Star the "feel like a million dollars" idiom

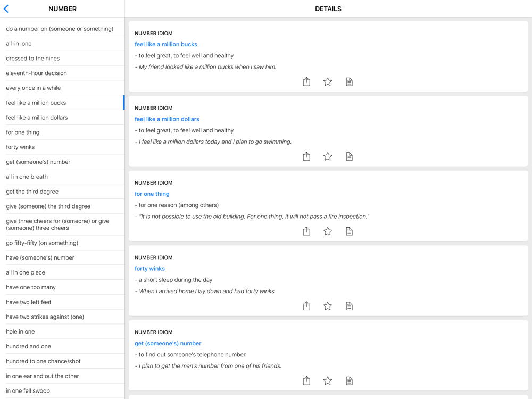click(x=328, y=156)
